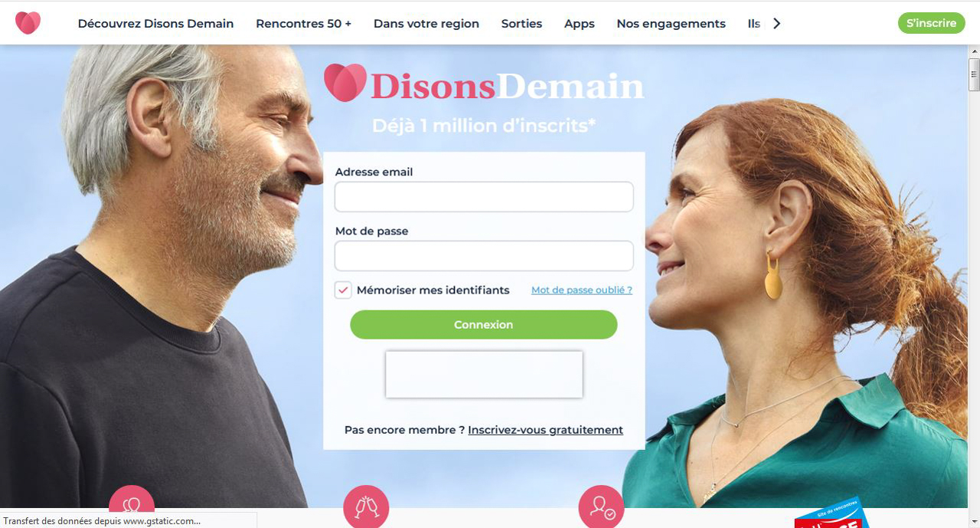This screenshot has width=980, height=528.
Task: Open the Apps menu item
Action: [580, 24]
